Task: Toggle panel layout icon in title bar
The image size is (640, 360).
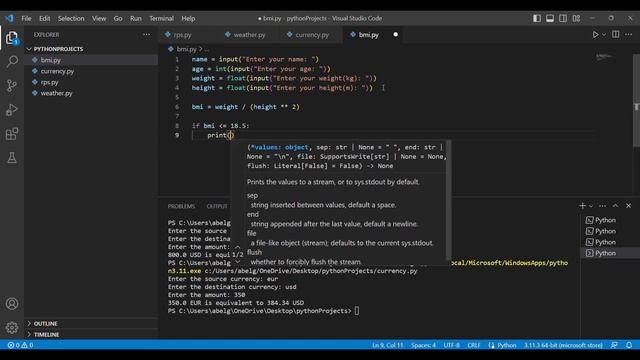Action: click(x=550, y=18)
